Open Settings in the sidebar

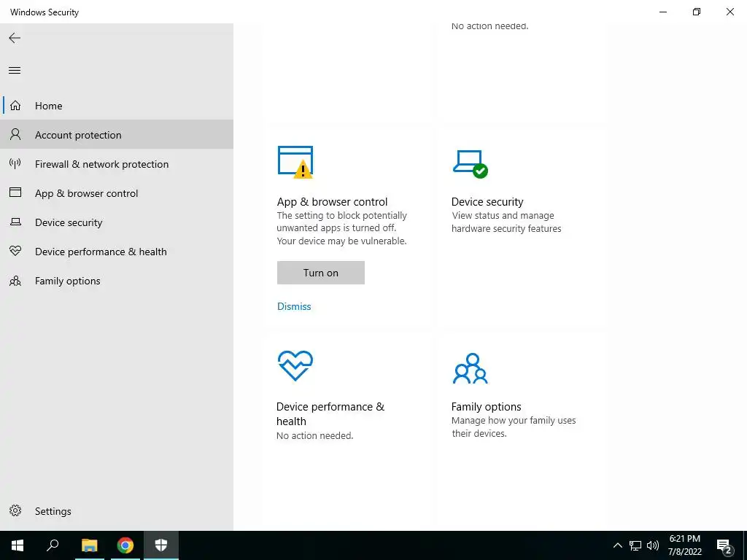point(117,511)
